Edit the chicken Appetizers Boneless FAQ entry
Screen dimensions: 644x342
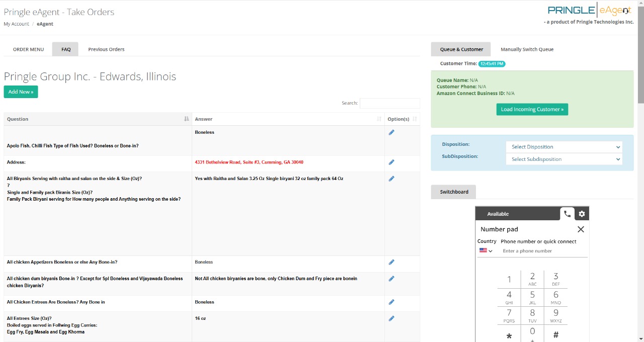pyautogui.click(x=391, y=262)
